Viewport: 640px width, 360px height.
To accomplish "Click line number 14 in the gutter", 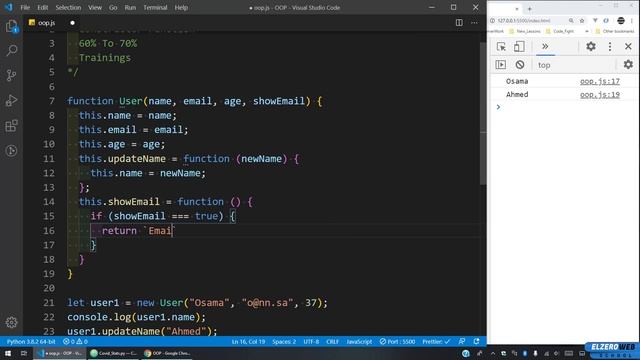I will point(49,202).
